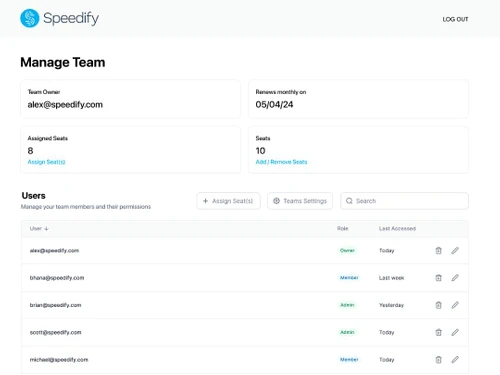
Task: Click the + Assign Seat(s) button
Action: click(x=228, y=201)
